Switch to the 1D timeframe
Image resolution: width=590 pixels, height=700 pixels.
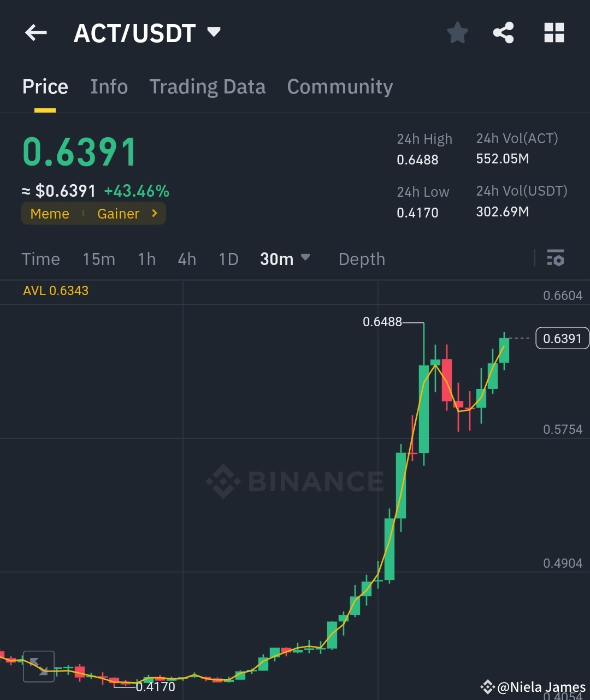coord(228,259)
